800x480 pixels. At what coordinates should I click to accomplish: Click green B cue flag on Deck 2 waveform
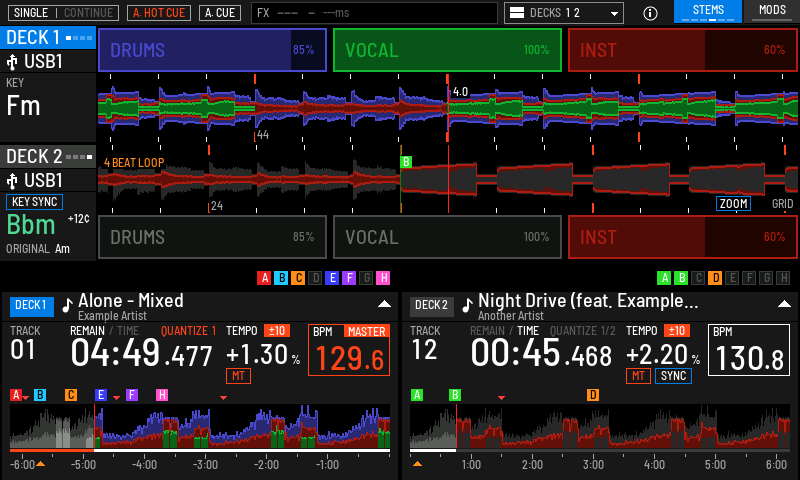406,162
